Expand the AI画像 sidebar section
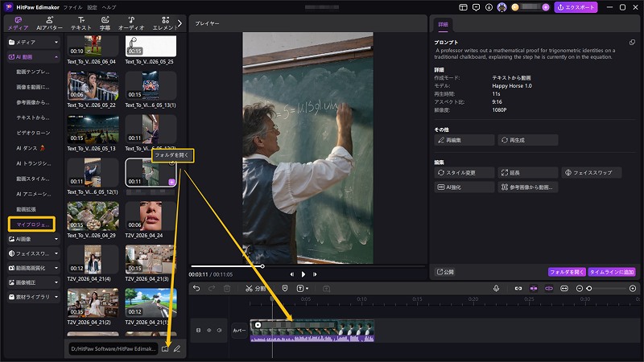 pos(34,239)
